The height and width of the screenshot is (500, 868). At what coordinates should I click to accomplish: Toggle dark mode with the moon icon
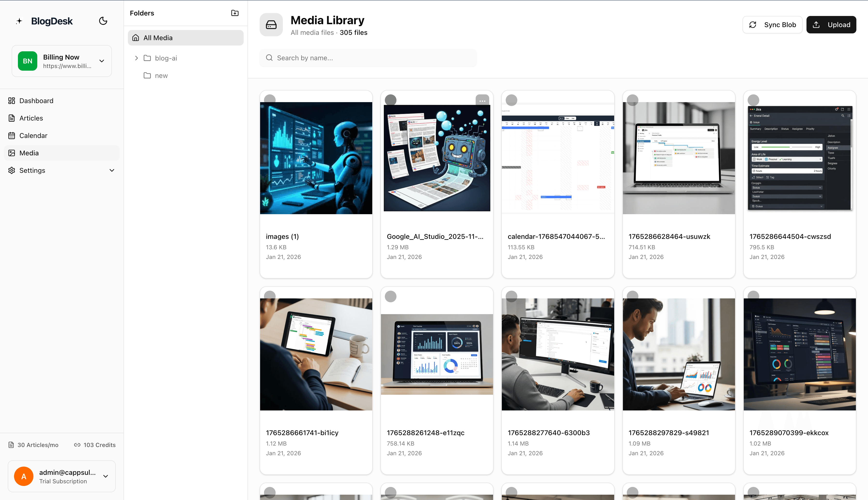103,21
